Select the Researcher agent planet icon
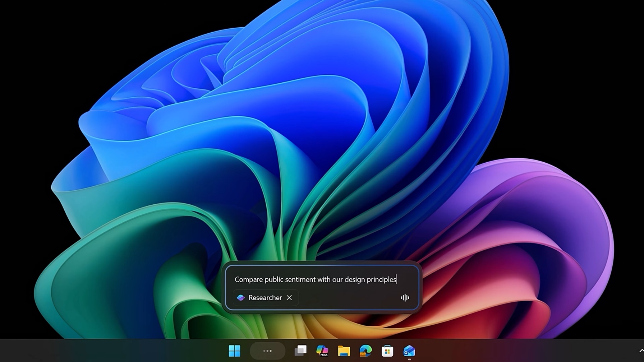Image resolution: width=644 pixels, height=362 pixels. coord(241,298)
